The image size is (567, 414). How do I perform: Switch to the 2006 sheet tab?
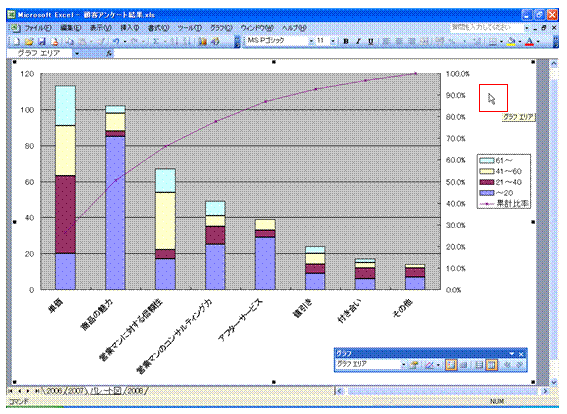tap(55, 391)
